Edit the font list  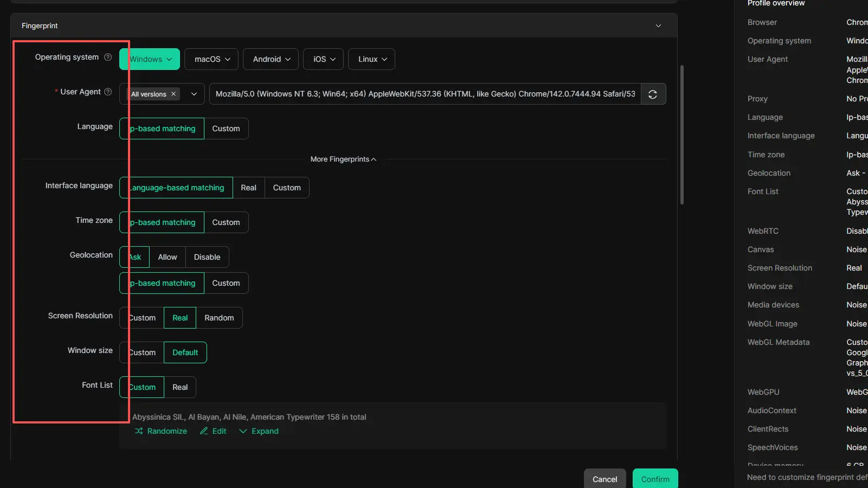(x=213, y=431)
